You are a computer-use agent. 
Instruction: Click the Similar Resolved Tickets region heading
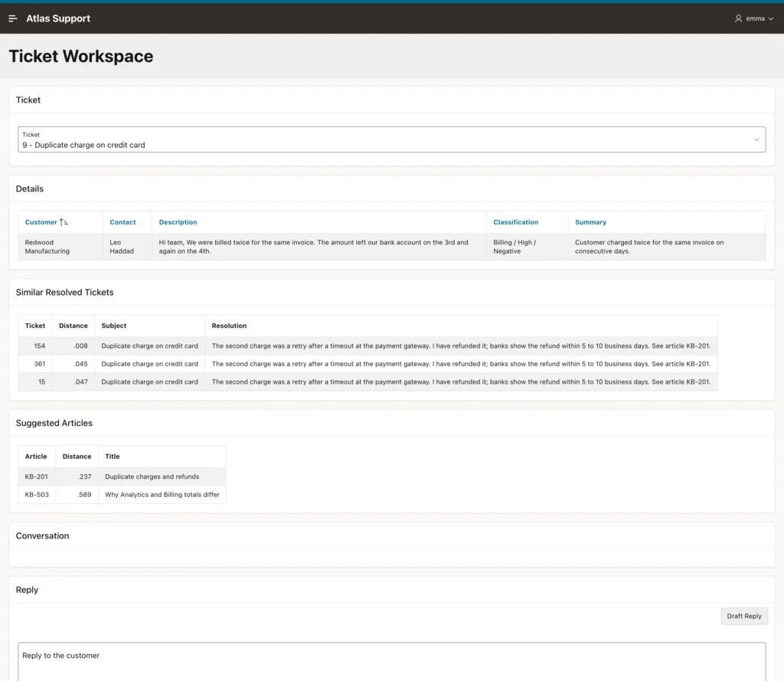click(64, 292)
